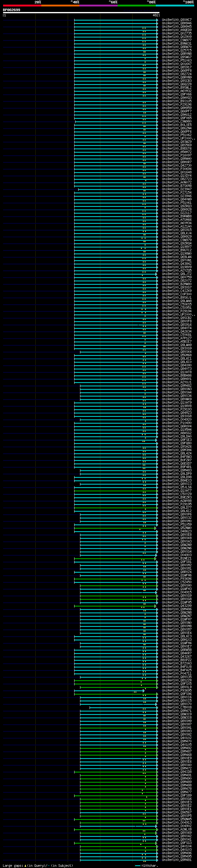Click the UniRef100_Q1XAT7 label

177,491
